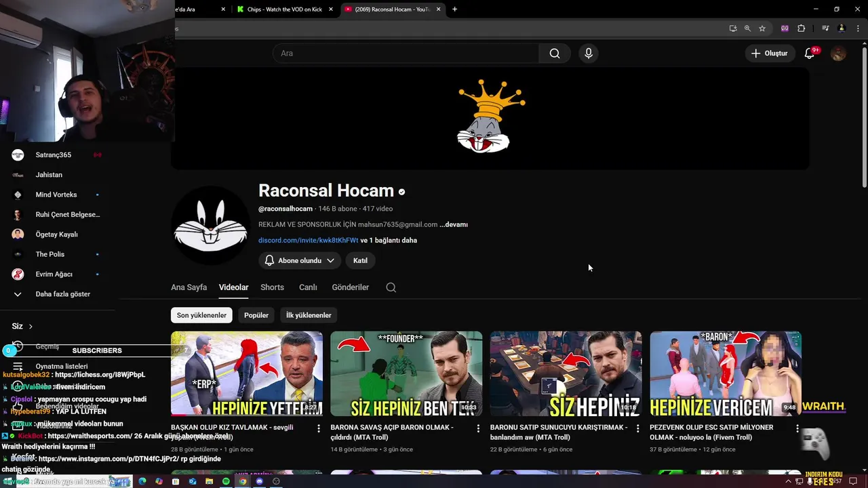Open Mind Vorteks channel in sidebar
Screen dimensions: 868x488
click(x=58, y=195)
